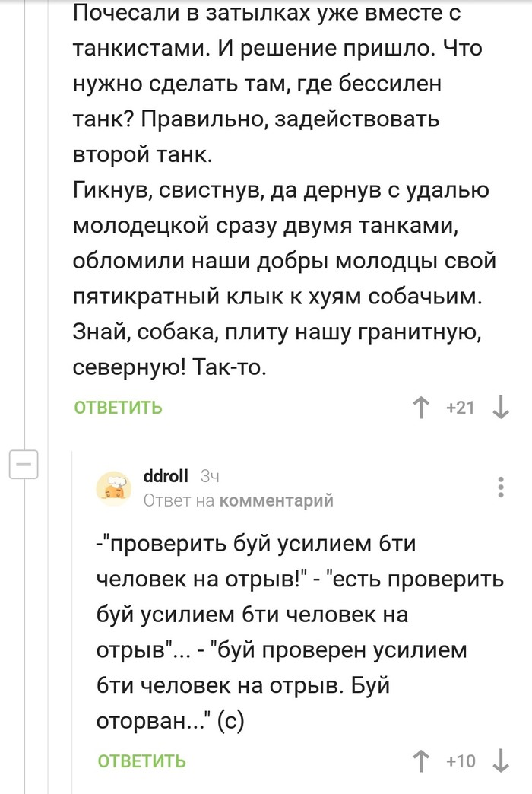
Task: Upvote the top comment with +21 rating
Action: point(420,408)
